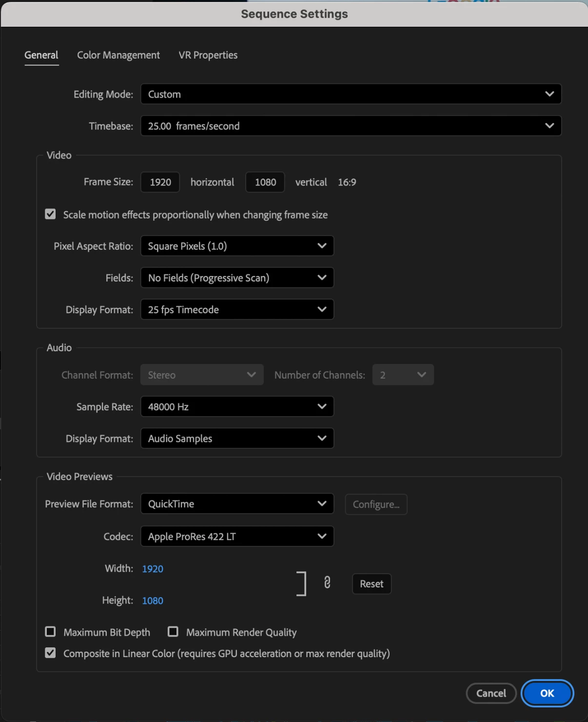The height and width of the screenshot is (722, 588).
Task: Open the video Display Format dropdown
Action: pos(237,309)
